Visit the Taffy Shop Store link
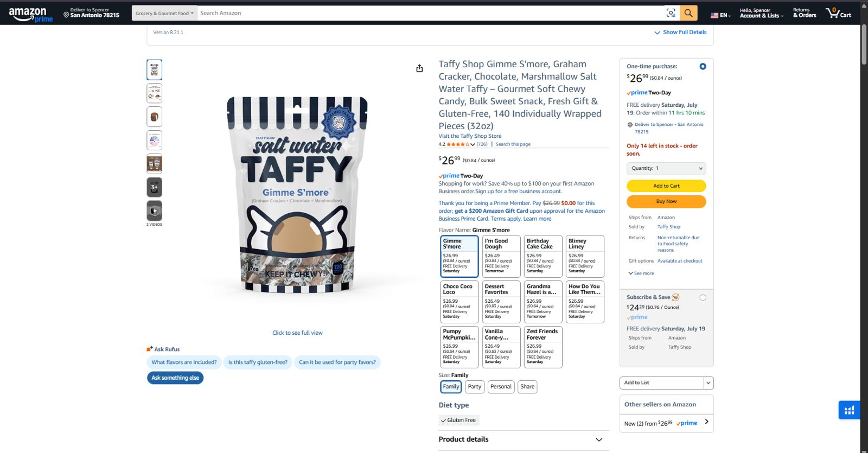The width and height of the screenshot is (868, 453). pyautogui.click(x=470, y=136)
